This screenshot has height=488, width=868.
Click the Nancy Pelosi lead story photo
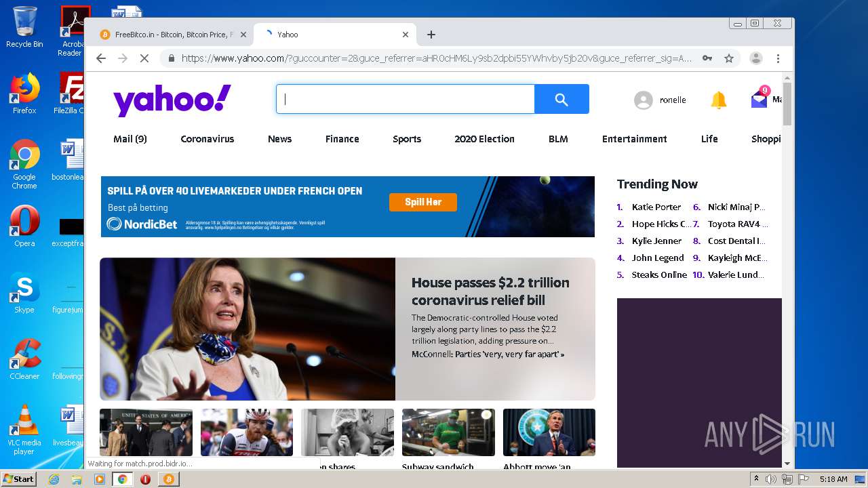coord(248,329)
